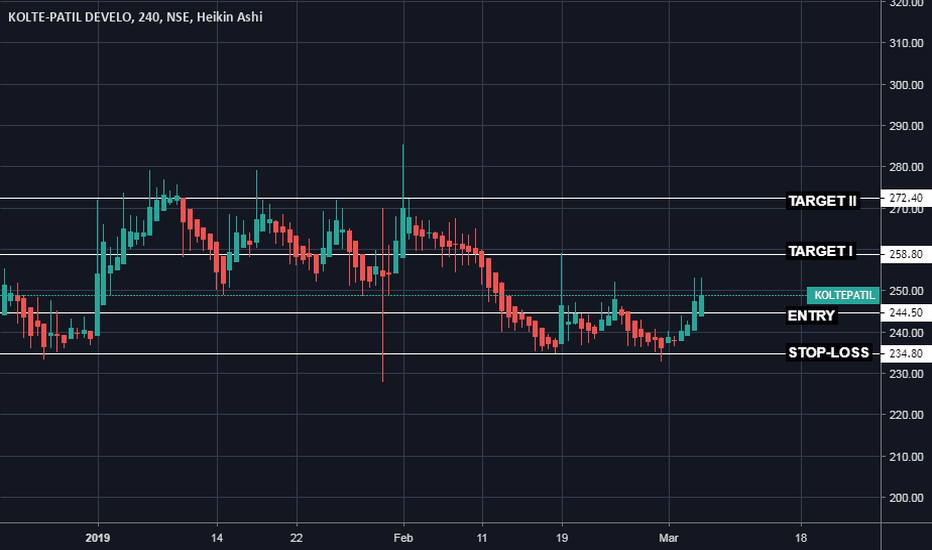The height and width of the screenshot is (550, 932).
Task: Click the 250.00 price axis value
Action: point(906,291)
